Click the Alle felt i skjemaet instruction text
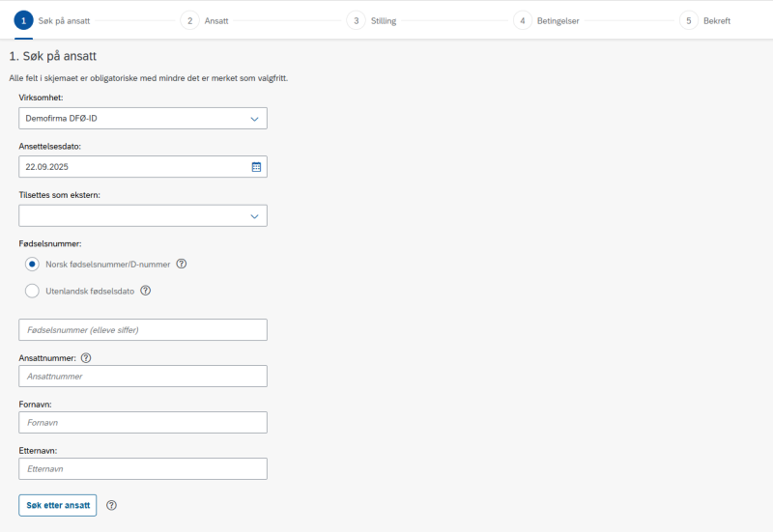 pos(149,78)
